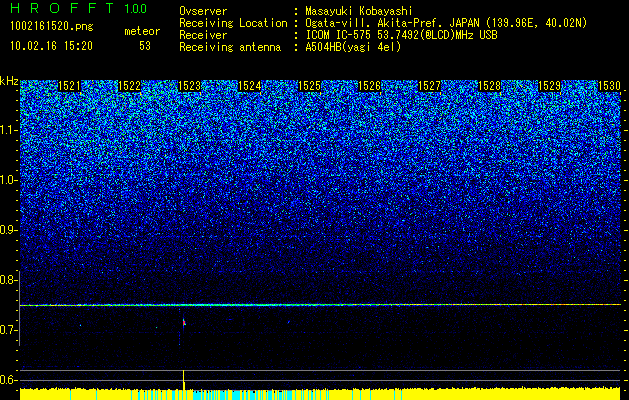Click the bright meteor echo near 0.7 kHz

click(184, 323)
